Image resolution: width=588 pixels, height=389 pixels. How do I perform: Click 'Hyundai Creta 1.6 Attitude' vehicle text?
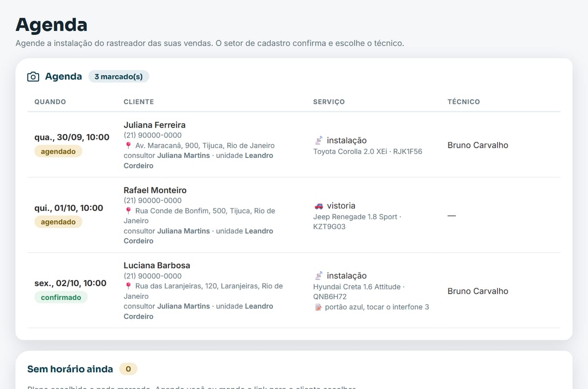357,286
